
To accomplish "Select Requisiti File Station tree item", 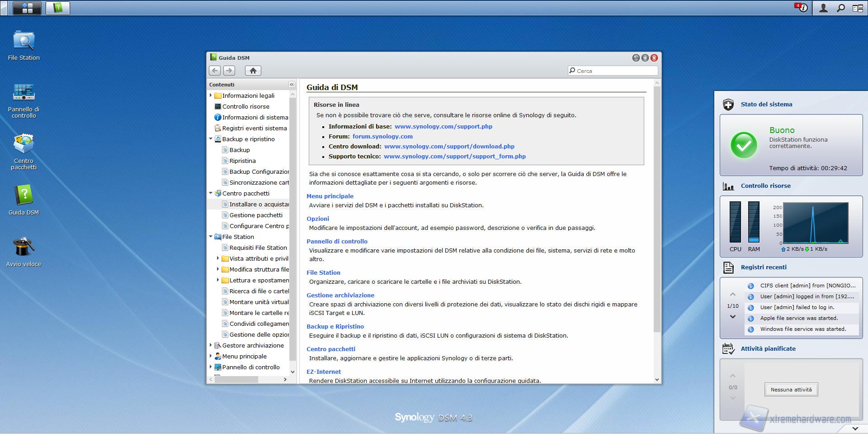I will tap(258, 248).
